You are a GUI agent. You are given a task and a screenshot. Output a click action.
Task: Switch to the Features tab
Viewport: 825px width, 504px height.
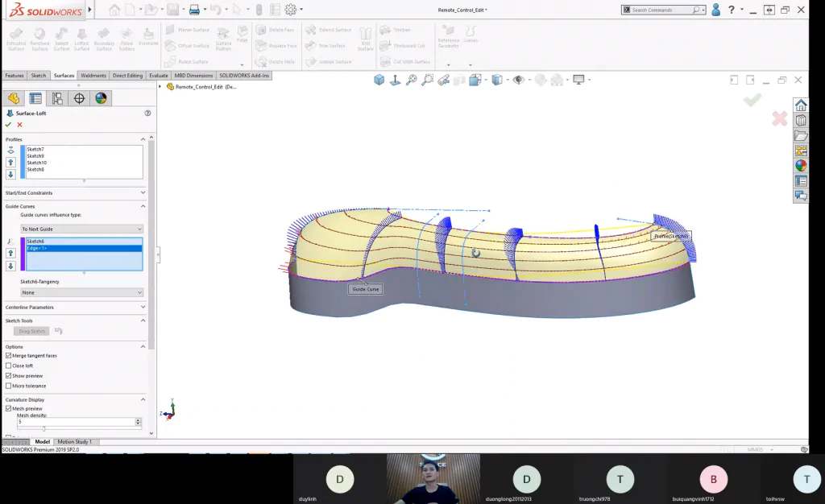[15, 76]
